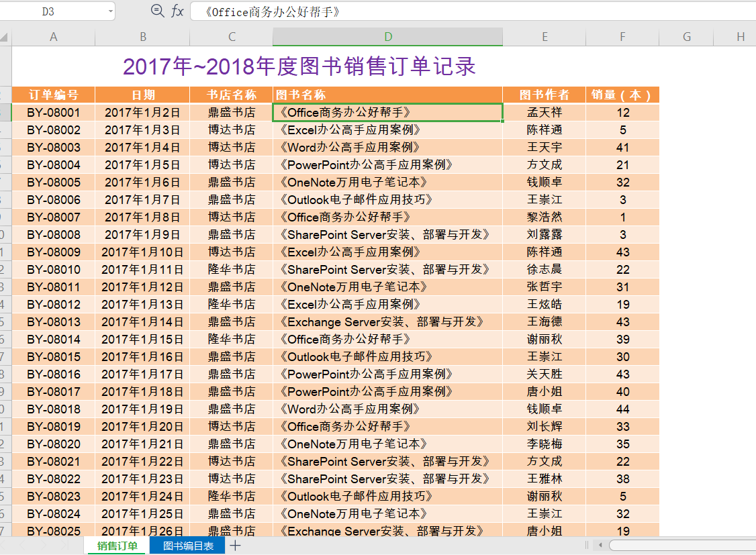Select sales value 38 in row BY-08022
The image size is (756, 555).
[x=622, y=479]
